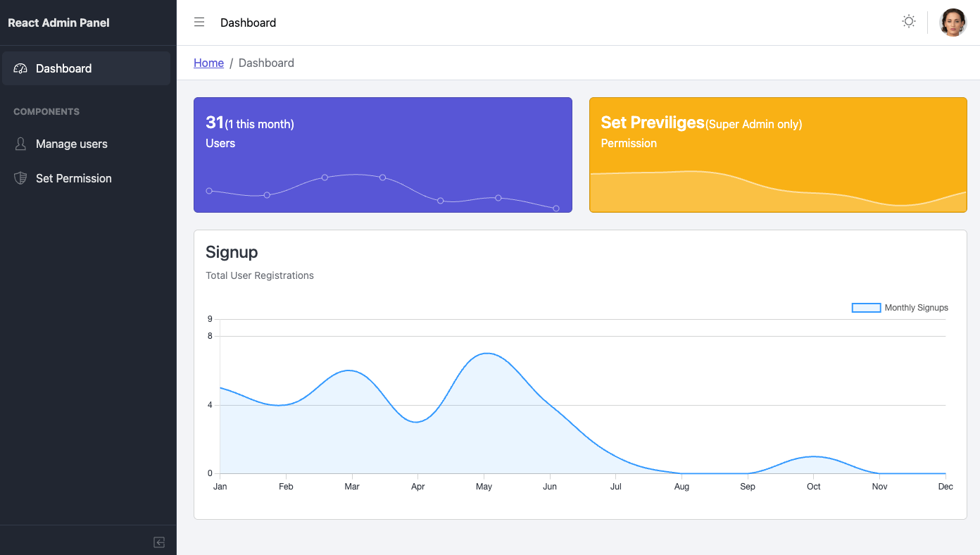The image size is (980, 555).
Task: Toggle Monthly Signups in the chart legend
Action: point(916,308)
